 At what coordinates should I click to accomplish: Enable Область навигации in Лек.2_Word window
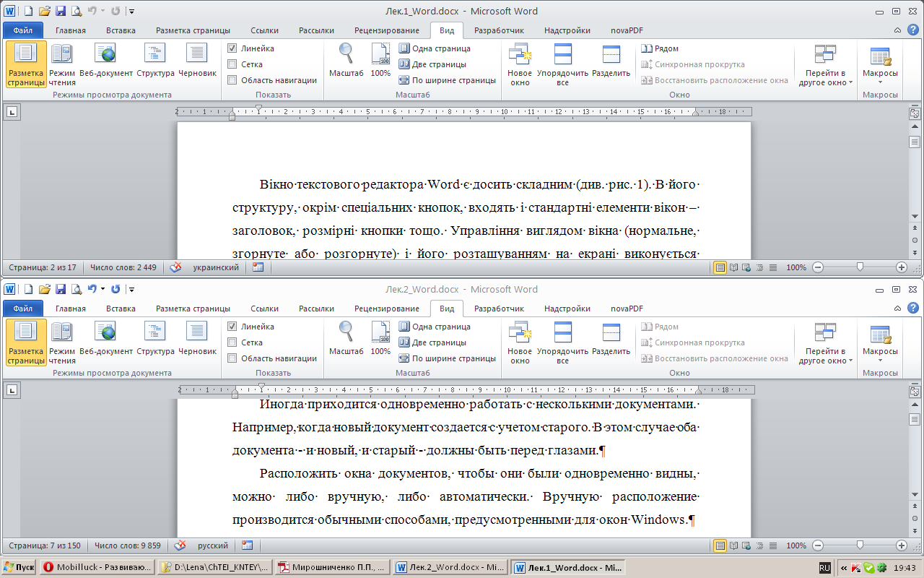232,358
